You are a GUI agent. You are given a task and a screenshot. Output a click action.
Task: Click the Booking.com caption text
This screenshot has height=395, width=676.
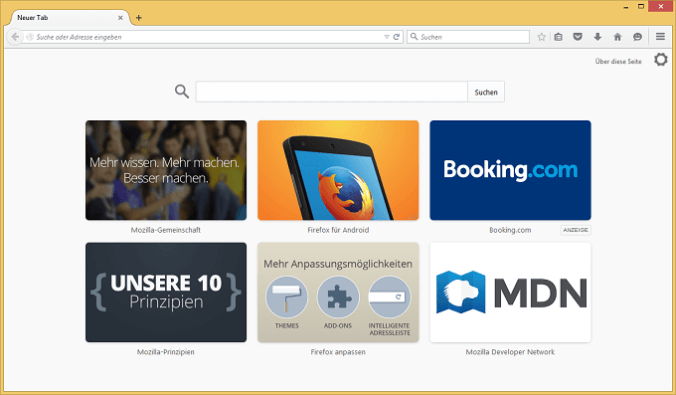coord(510,230)
